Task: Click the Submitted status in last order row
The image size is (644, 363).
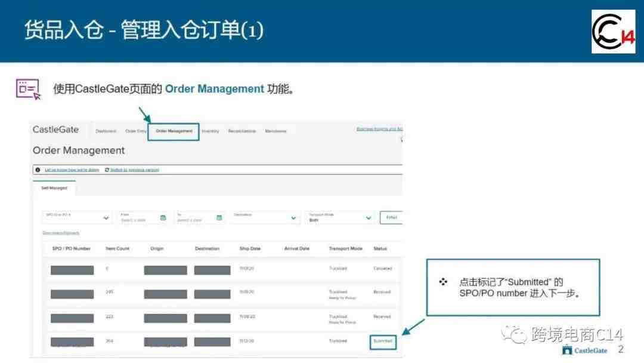Action: [x=383, y=342]
